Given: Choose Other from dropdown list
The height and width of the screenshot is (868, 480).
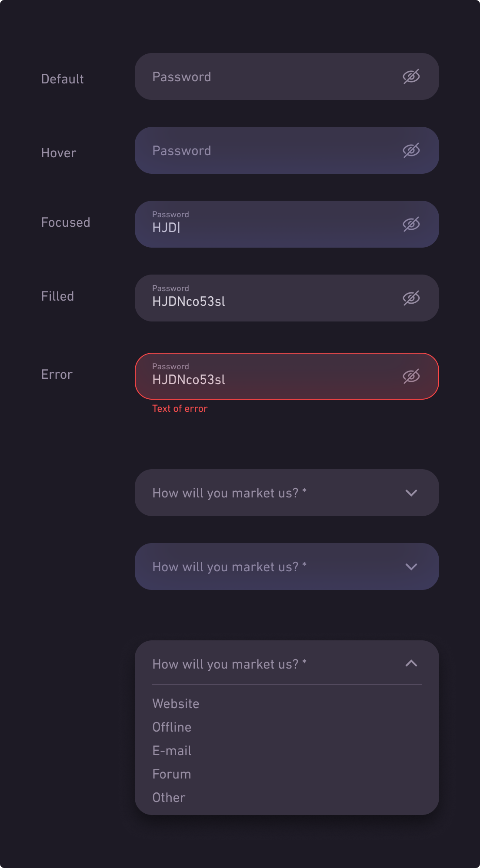Looking at the screenshot, I should [x=169, y=798].
